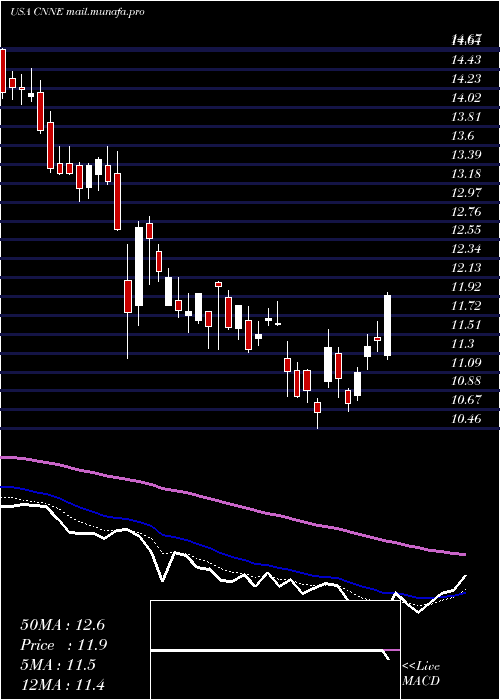Image resolution: width=500 pixels, height=700 pixels.
Task: Click the 11.72 price axis label
Action: pos(466,306)
